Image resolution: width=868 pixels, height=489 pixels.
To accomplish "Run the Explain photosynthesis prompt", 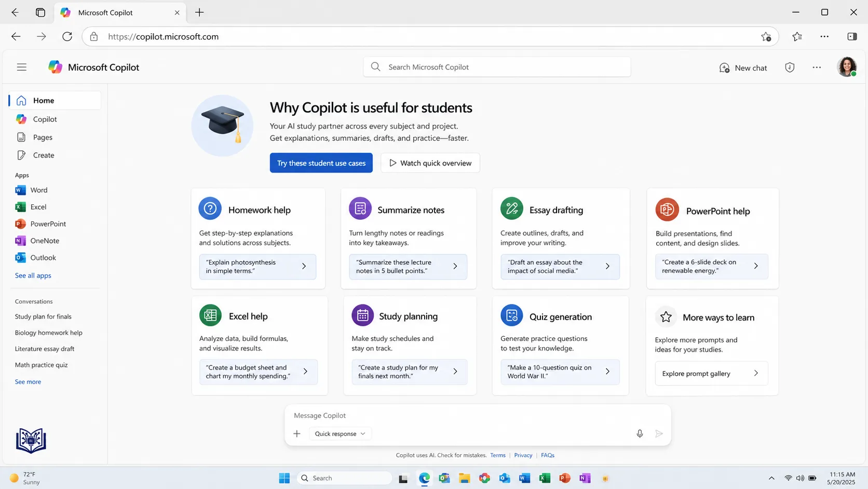I will 257,267.
